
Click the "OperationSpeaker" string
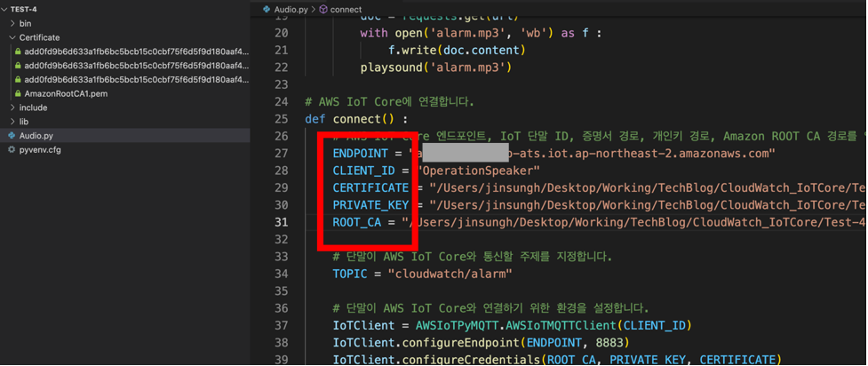coord(480,171)
